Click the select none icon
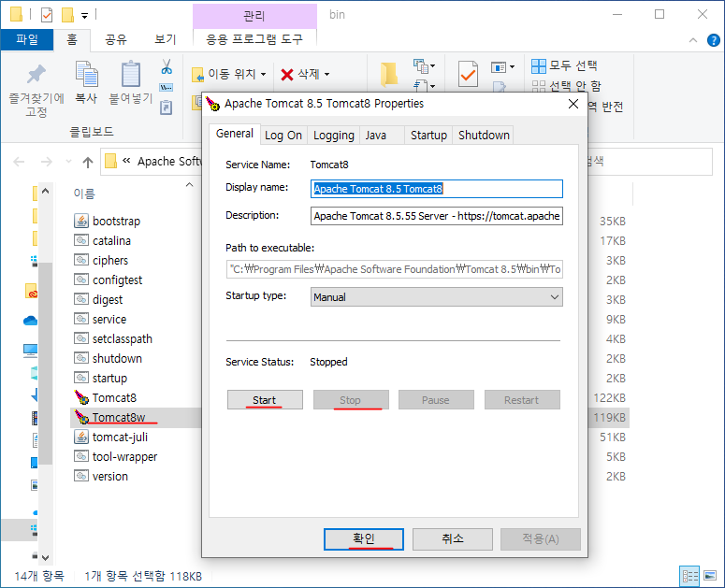 pos(539,86)
